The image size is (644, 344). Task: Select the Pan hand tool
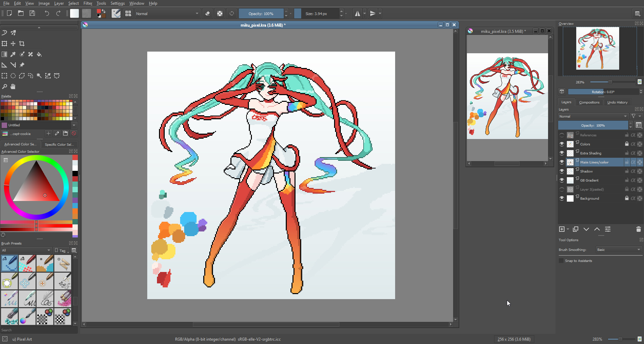pos(13,86)
